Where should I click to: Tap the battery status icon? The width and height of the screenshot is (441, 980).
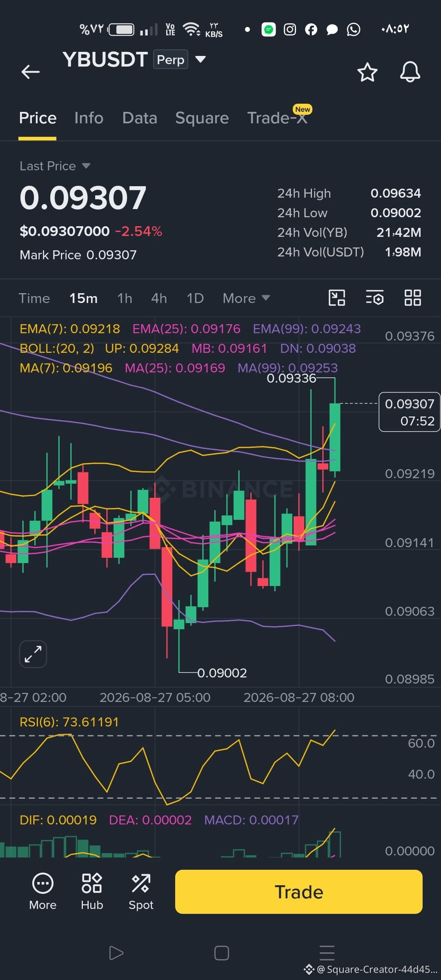121,29
